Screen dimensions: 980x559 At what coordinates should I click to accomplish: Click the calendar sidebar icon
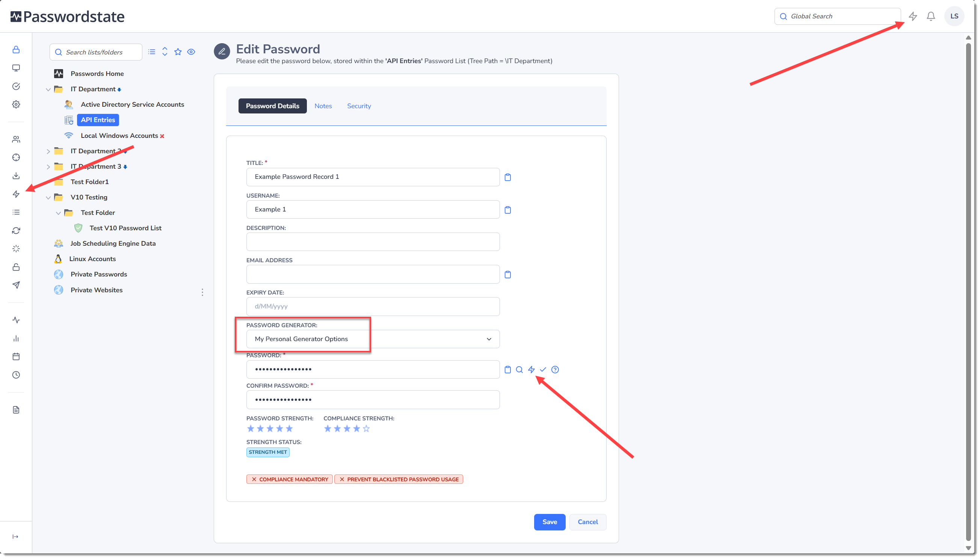(16, 357)
